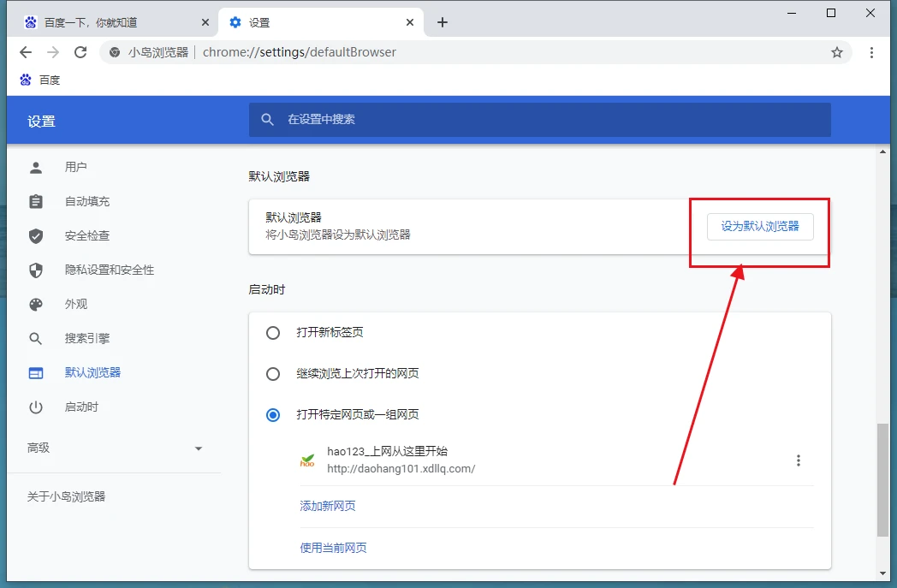The image size is (897, 588).
Task: Bookmark this page with the star icon
Action: point(837,52)
